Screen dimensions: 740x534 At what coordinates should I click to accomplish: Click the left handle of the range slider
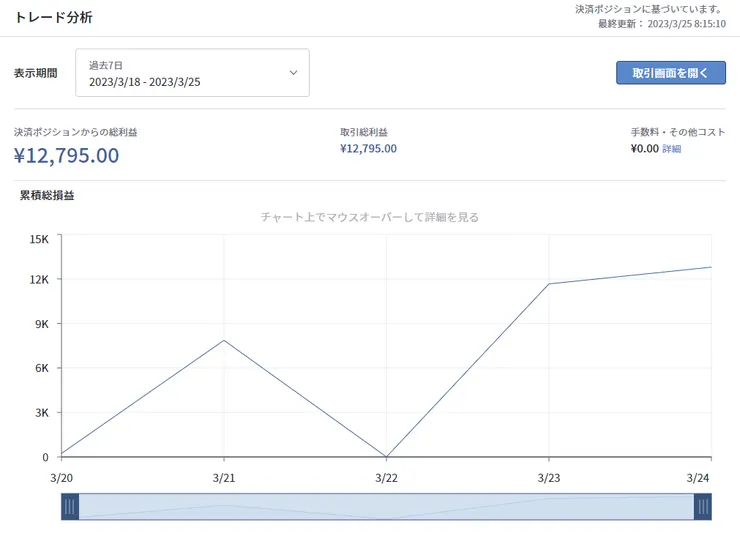(69, 507)
